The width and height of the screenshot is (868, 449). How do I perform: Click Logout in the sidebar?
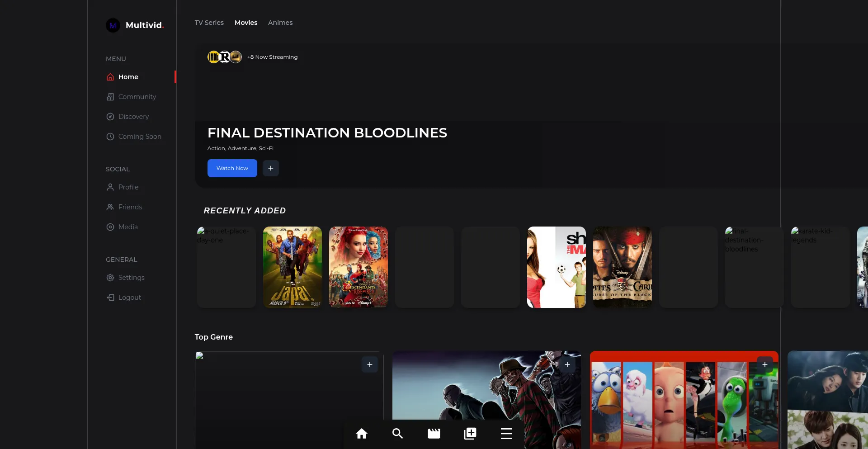click(x=129, y=298)
